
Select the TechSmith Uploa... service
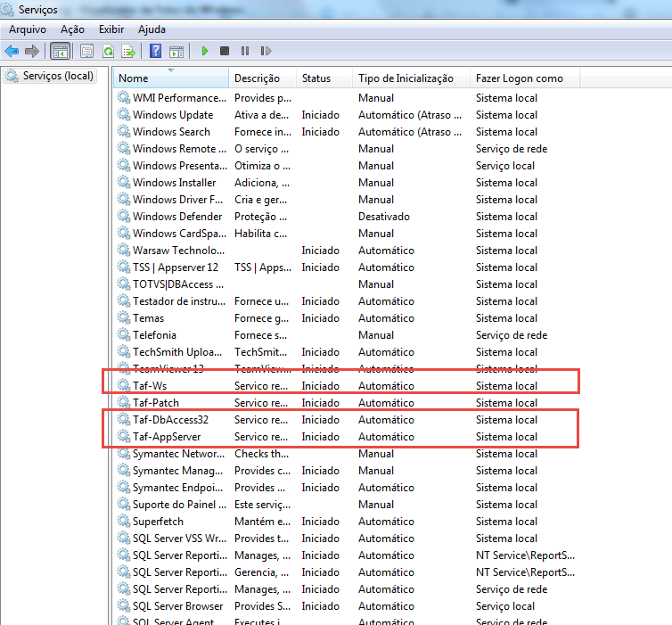click(x=347, y=352)
